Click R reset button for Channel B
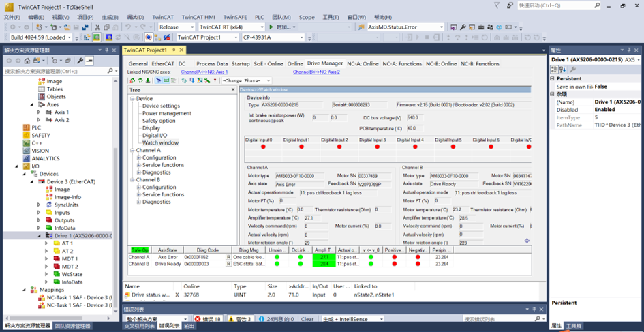The width and height of the screenshot is (644, 332). coord(228,264)
